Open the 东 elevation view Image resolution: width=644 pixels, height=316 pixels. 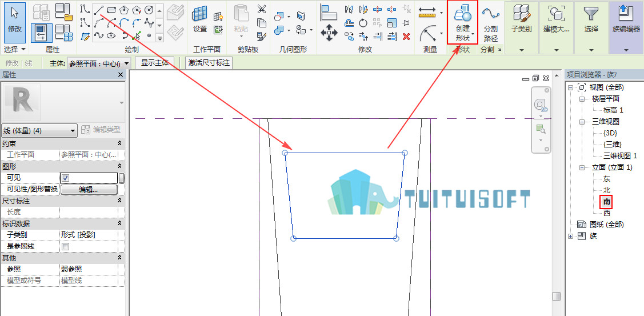tap(607, 179)
